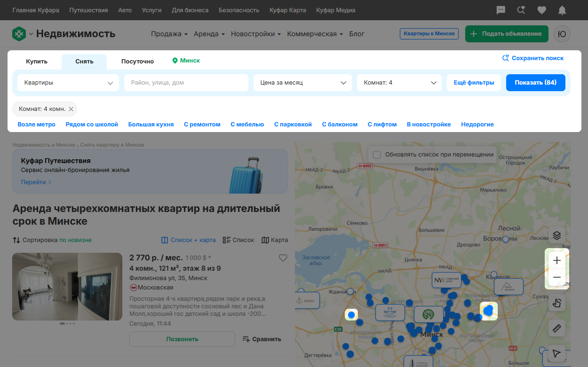Image resolution: width=588 pixels, height=367 pixels.
Task: Remove the '4 комн.' room filter chip
Action: click(x=71, y=109)
